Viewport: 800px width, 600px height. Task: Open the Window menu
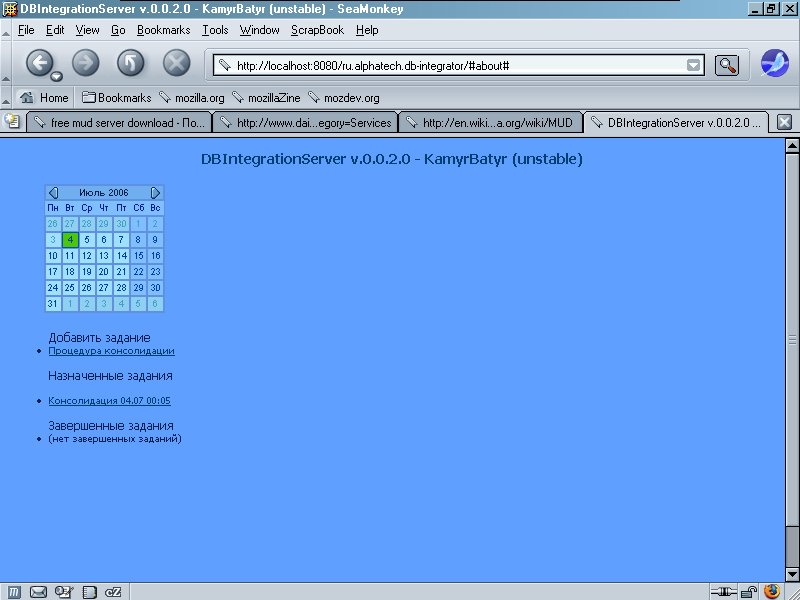259,30
